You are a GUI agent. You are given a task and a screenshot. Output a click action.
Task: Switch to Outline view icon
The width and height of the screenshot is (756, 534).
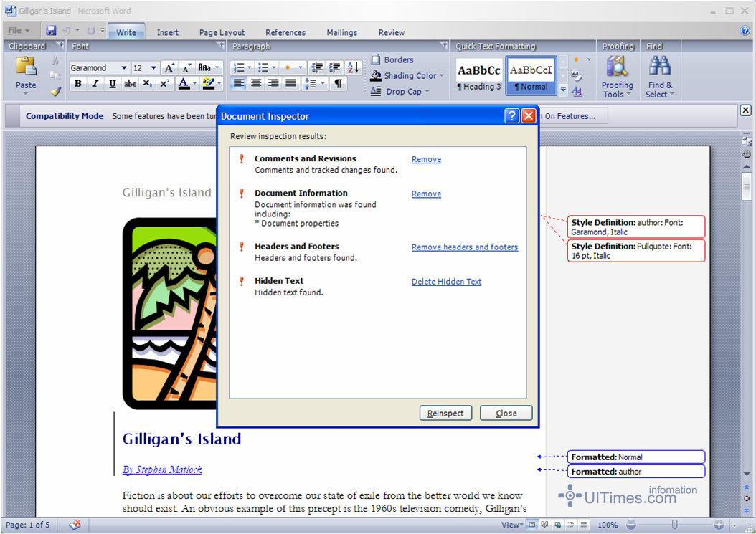click(571, 525)
